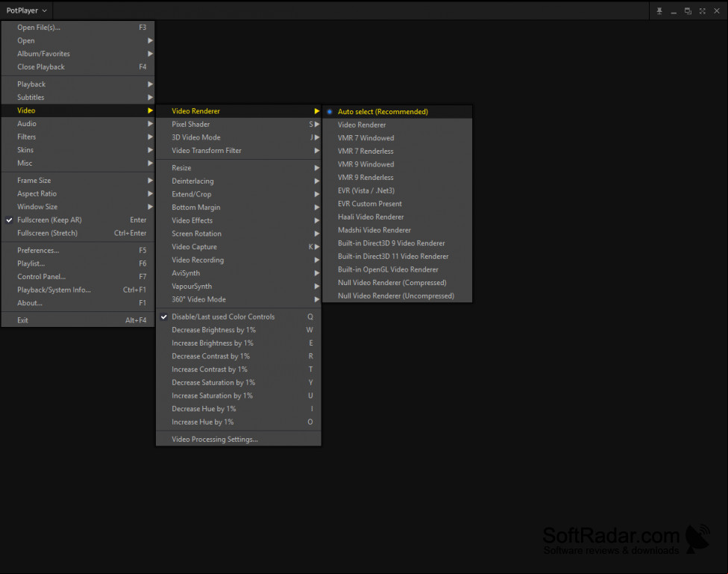Click Increase Saturation by 1%
The image size is (728, 574).
(239, 396)
